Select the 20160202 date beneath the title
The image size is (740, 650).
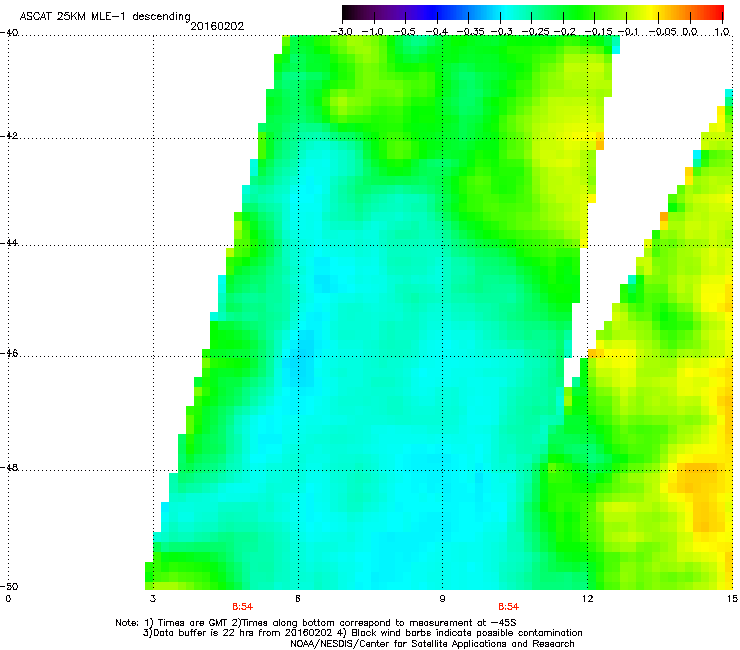217,26
